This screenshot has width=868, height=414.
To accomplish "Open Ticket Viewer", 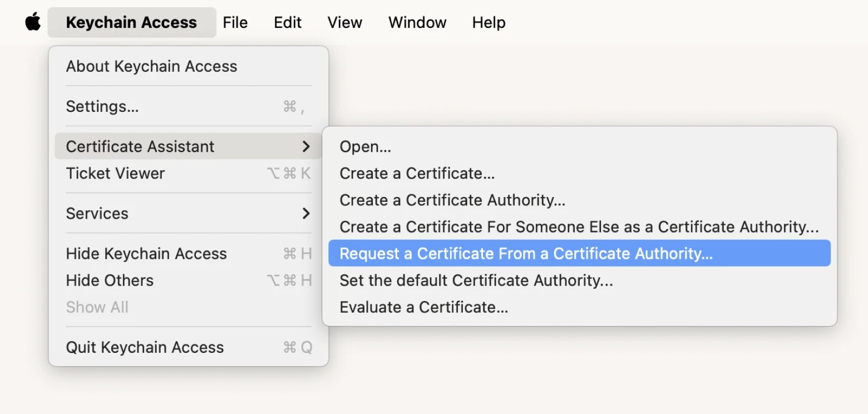I will pos(189,173).
